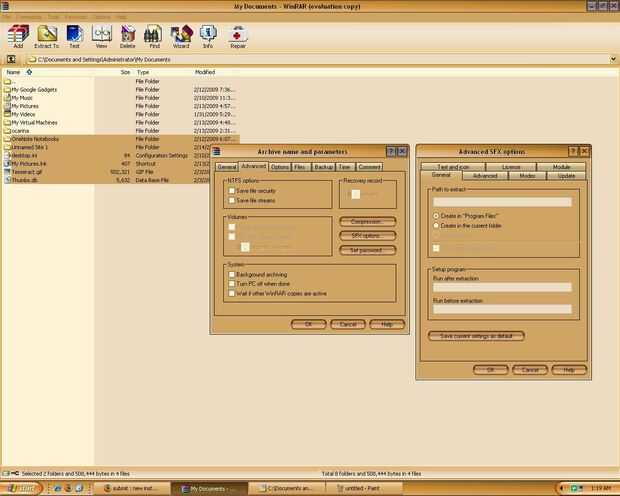Image resolution: width=620 pixels, height=496 pixels.
Task: Tick Turn PC off when done
Action: tap(231, 284)
